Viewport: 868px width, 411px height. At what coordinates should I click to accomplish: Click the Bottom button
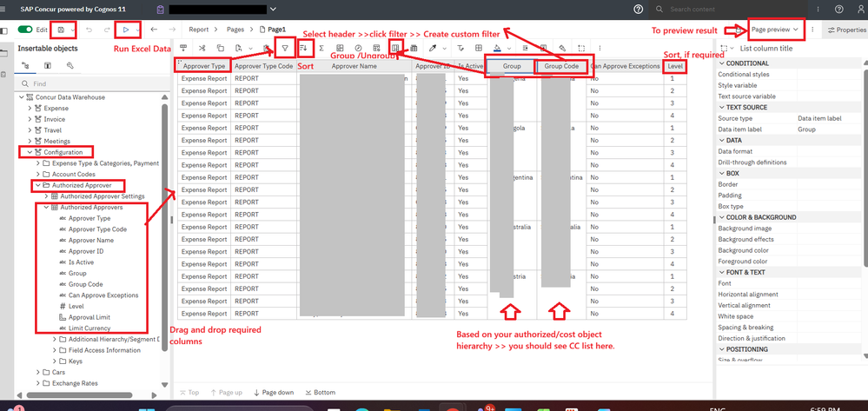[x=320, y=392]
